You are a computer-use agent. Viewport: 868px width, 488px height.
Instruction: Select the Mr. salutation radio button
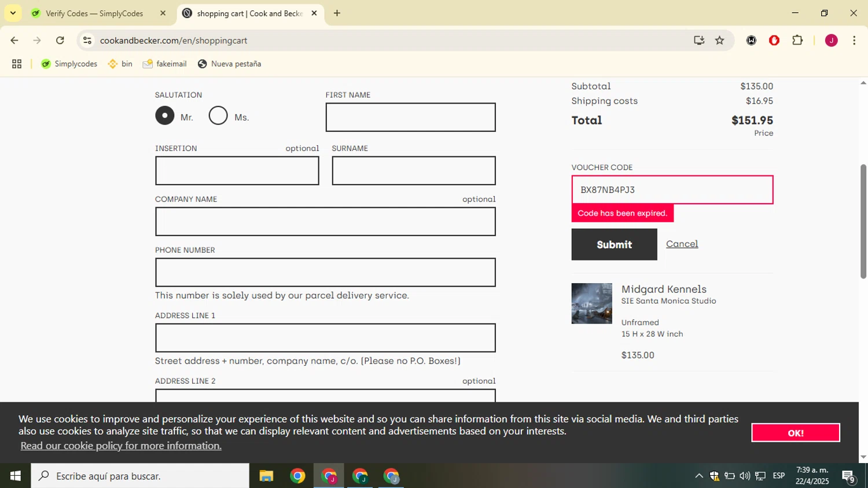(x=165, y=116)
